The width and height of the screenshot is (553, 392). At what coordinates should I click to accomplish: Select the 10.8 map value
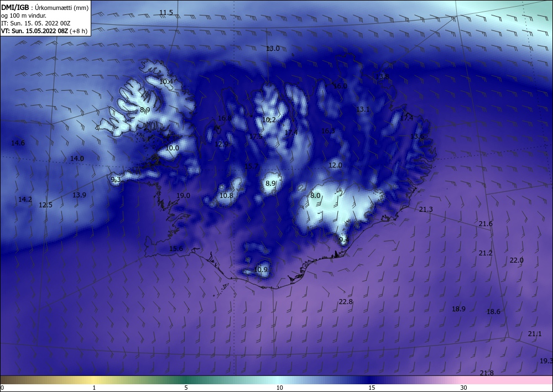point(226,196)
